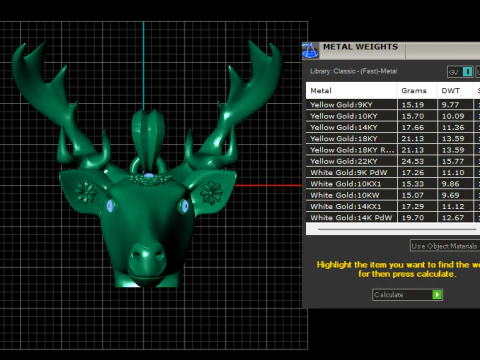Click the Metal Weights scale icon
The image size is (480, 360).
[310, 51]
